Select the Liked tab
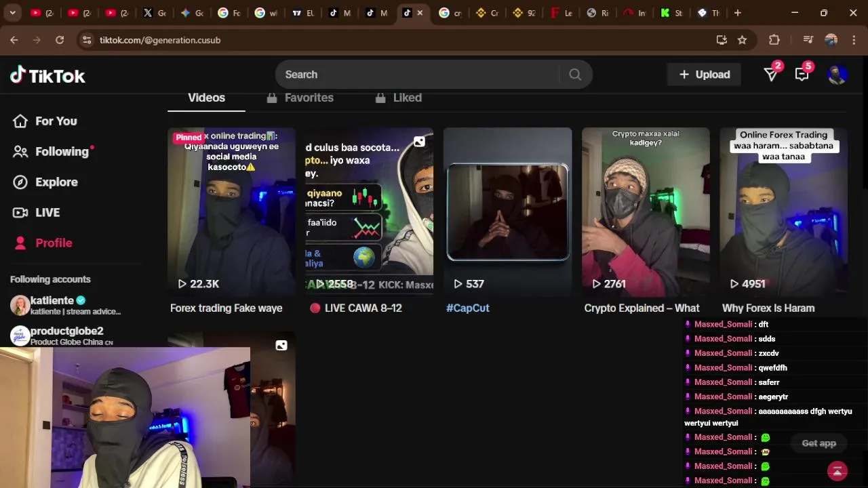The width and height of the screenshot is (868, 488). (x=399, y=98)
